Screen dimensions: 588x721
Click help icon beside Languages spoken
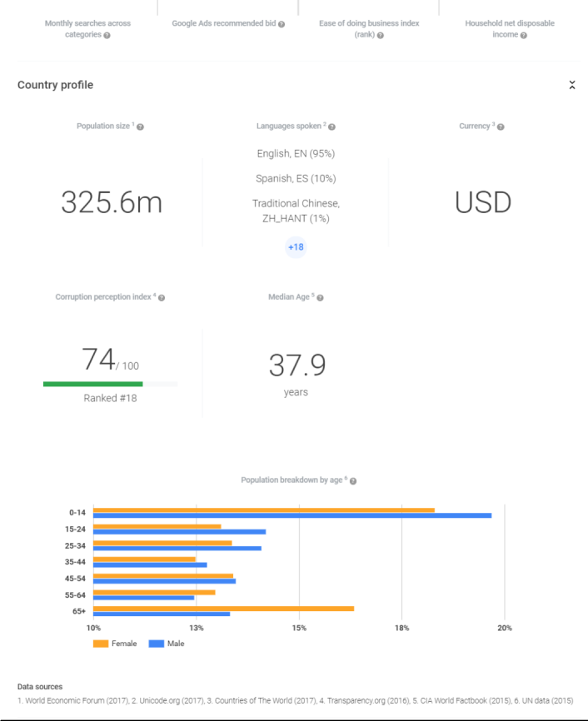tap(331, 127)
